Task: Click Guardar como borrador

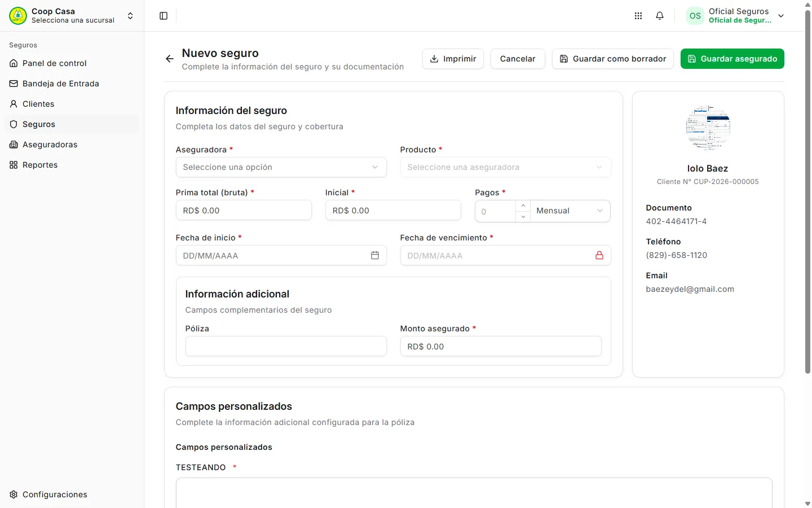Action: [613, 59]
